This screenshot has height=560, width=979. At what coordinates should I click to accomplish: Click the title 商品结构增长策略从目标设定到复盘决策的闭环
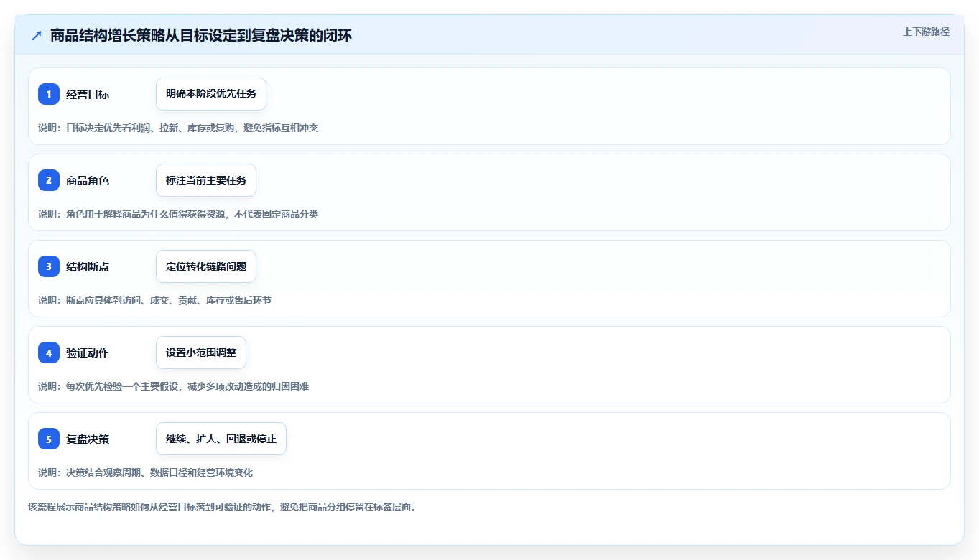point(201,35)
